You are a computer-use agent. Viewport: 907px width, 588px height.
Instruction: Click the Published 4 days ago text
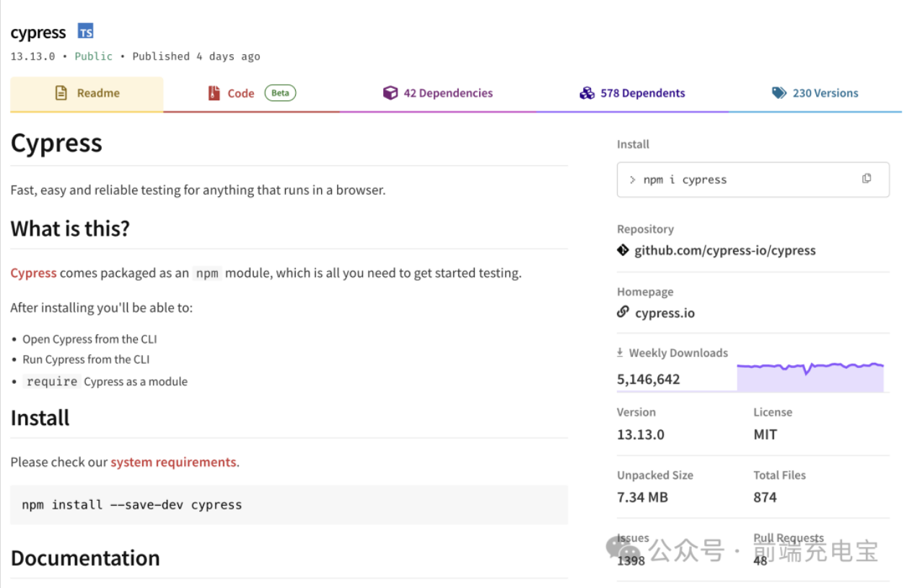(196, 56)
